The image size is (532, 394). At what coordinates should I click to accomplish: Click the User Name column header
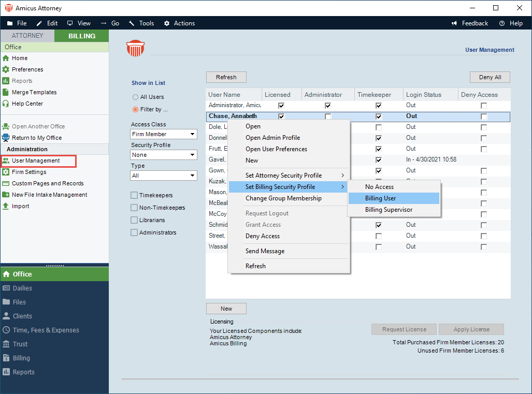click(x=234, y=95)
